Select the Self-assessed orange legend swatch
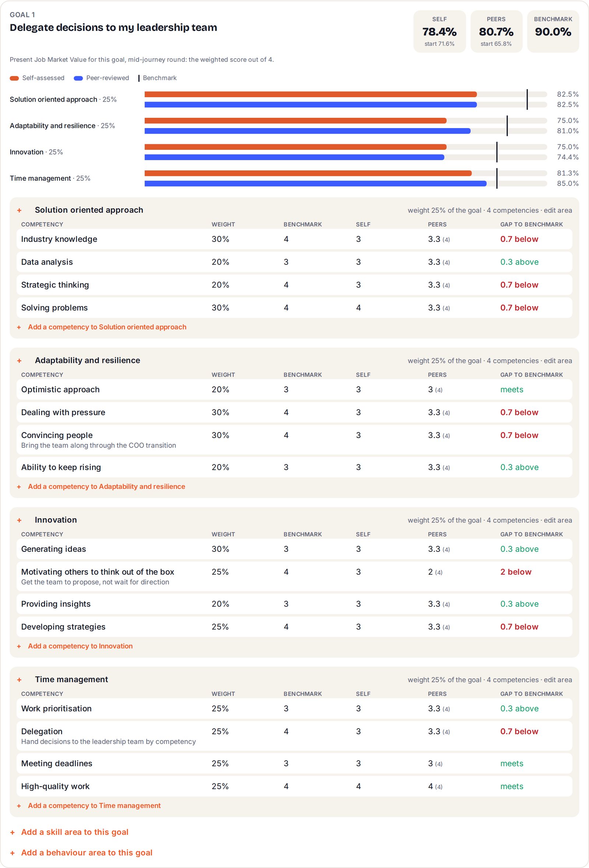The image size is (589, 868). tap(14, 78)
